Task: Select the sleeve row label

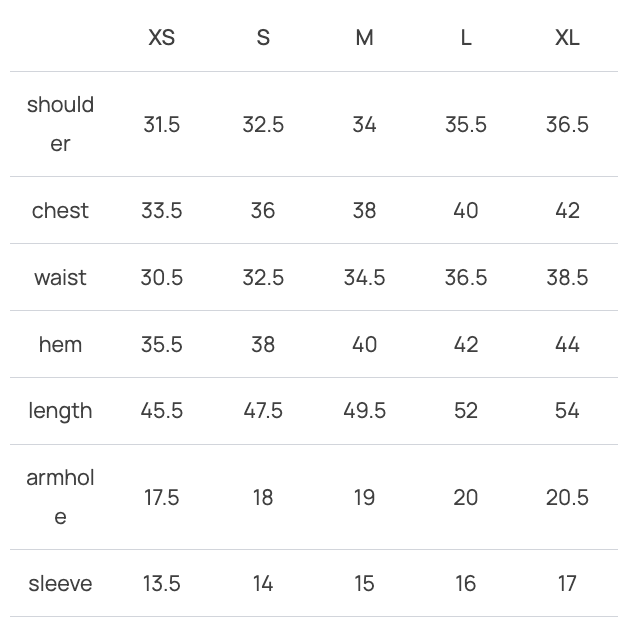Action: tap(60, 584)
